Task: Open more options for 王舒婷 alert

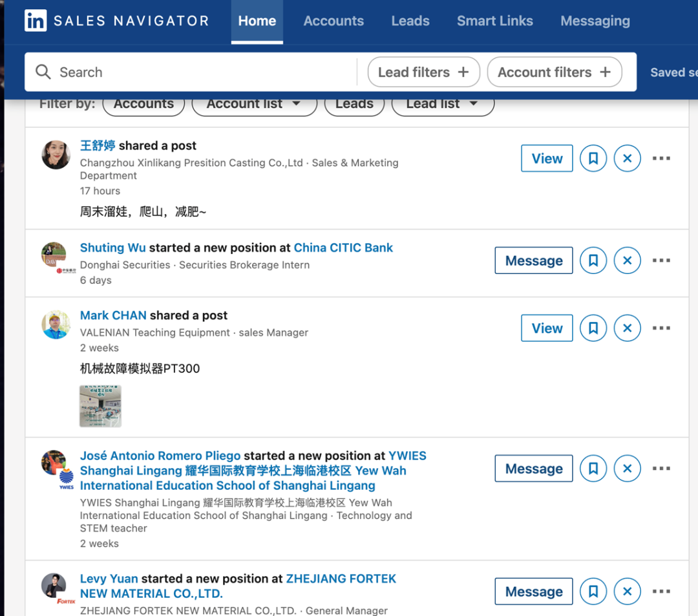Action: (x=661, y=158)
